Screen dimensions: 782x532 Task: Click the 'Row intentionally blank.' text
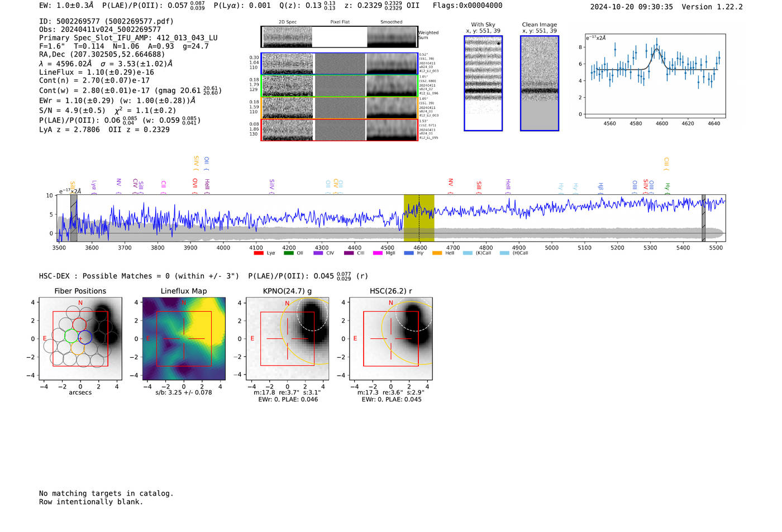91,502
